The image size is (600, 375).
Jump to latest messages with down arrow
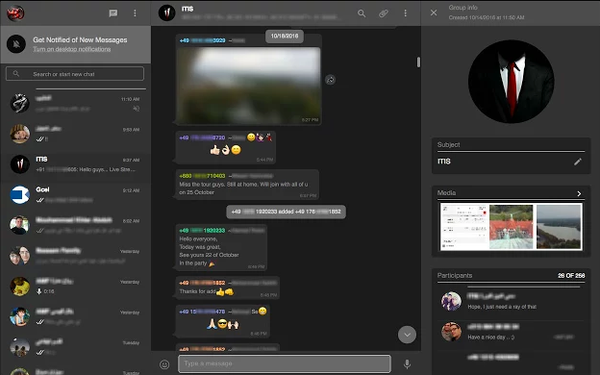point(407,335)
